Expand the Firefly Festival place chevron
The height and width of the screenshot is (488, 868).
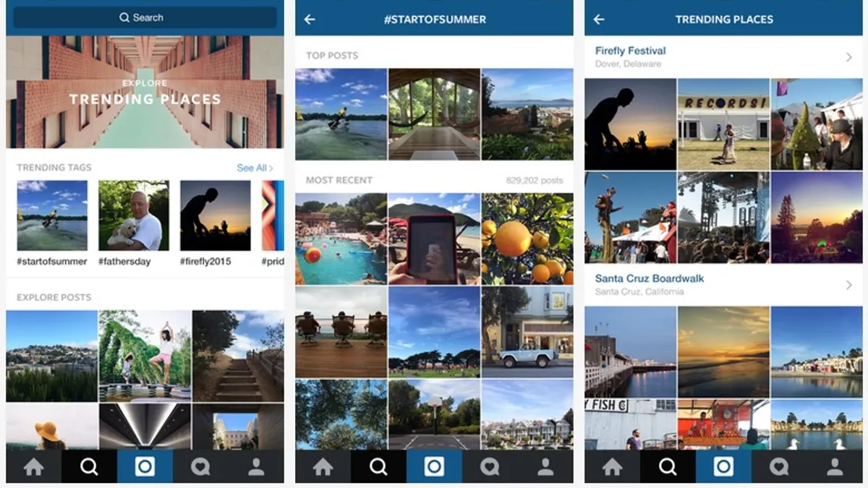click(849, 57)
